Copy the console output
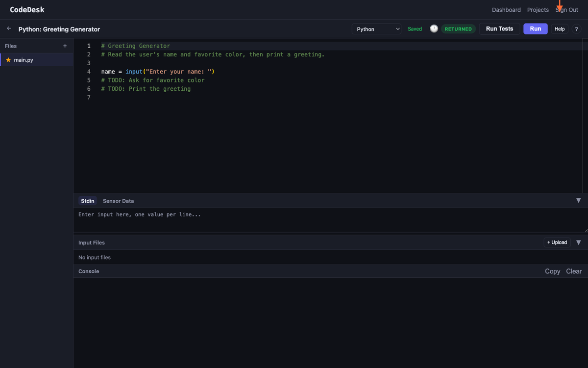The width and height of the screenshot is (588, 368). click(552, 271)
